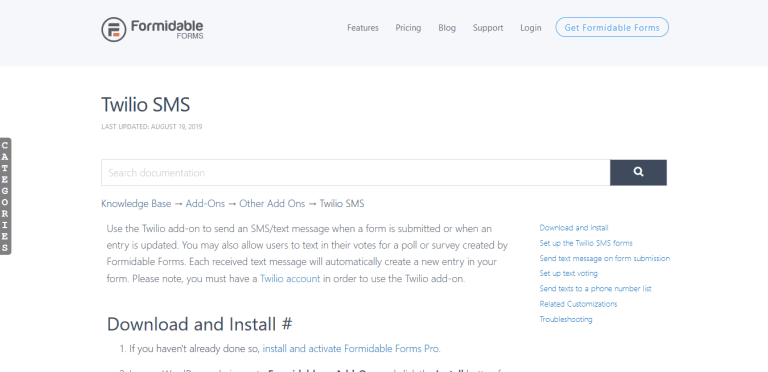The height and width of the screenshot is (372, 768).
Task: Open the Support page
Action: click(488, 28)
